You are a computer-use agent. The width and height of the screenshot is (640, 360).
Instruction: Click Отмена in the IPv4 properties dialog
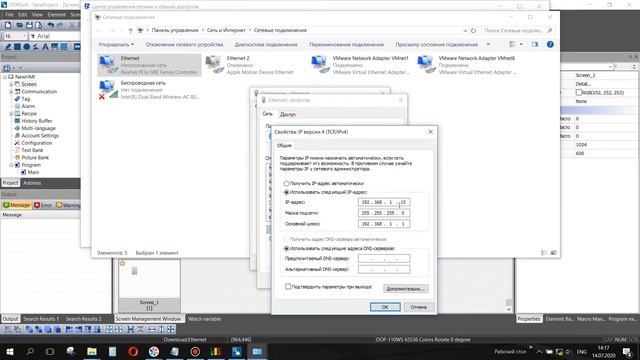click(419, 307)
